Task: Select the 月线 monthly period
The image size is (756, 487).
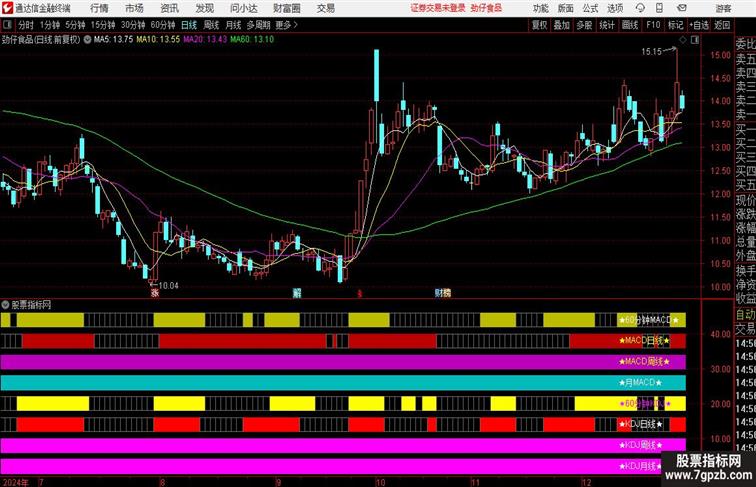Action: [x=233, y=25]
